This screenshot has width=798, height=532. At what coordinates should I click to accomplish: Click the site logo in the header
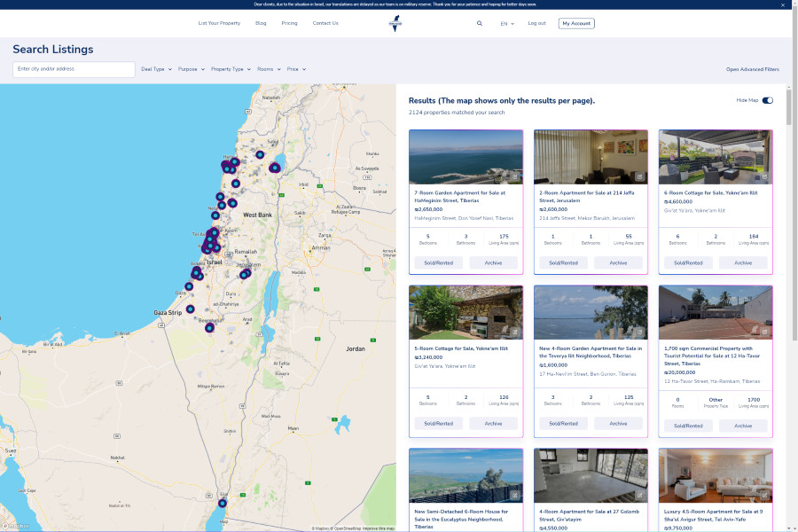click(x=395, y=24)
